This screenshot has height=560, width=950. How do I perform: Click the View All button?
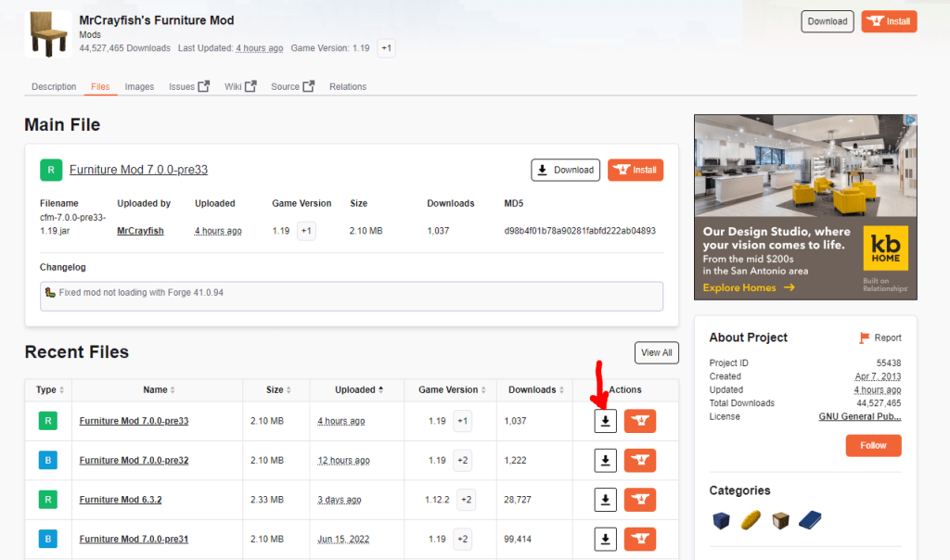657,353
